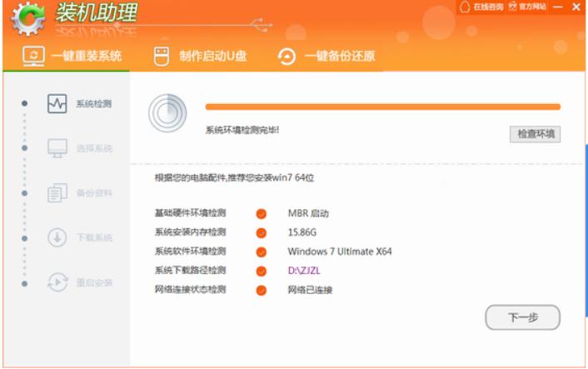Switch to 制作启动U盘 tab
This screenshot has height=369, width=588.
(x=200, y=57)
